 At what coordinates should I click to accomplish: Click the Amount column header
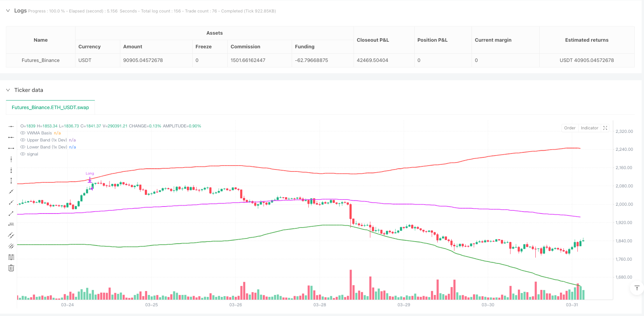(x=156, y=47)
